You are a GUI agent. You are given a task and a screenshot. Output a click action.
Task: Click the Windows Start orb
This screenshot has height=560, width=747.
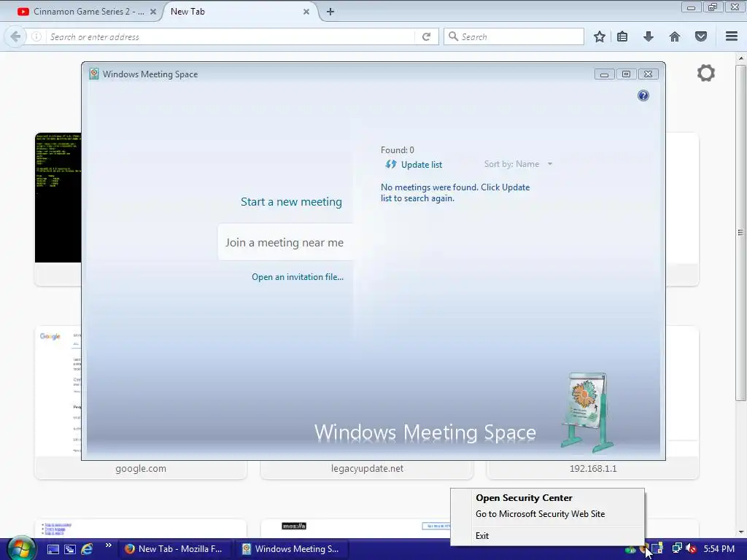point(21,548)
